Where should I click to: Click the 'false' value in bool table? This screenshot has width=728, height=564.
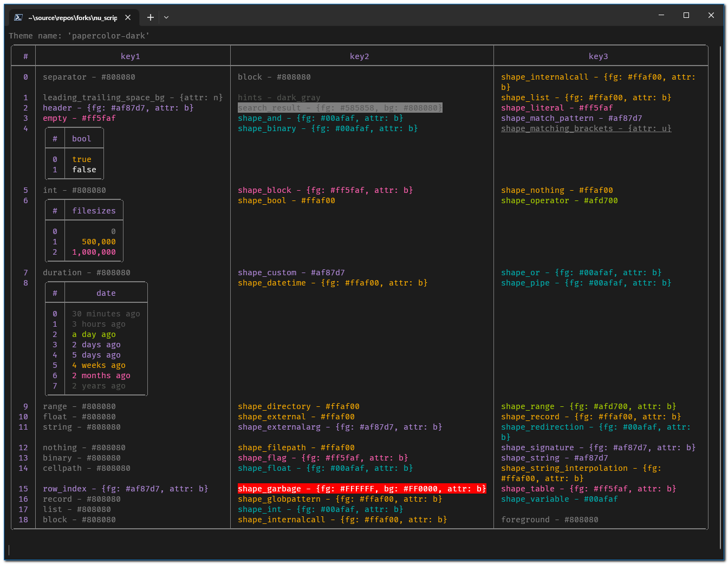coord(84,170)
